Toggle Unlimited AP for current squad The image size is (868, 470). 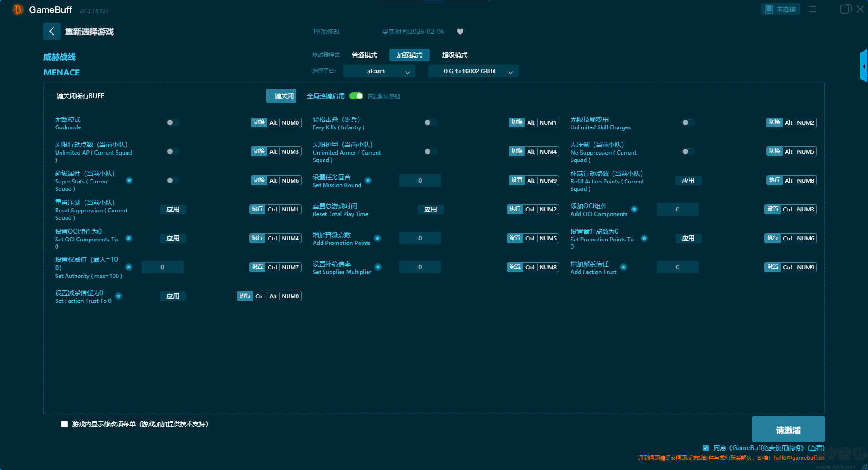click(x=173, y=151)
